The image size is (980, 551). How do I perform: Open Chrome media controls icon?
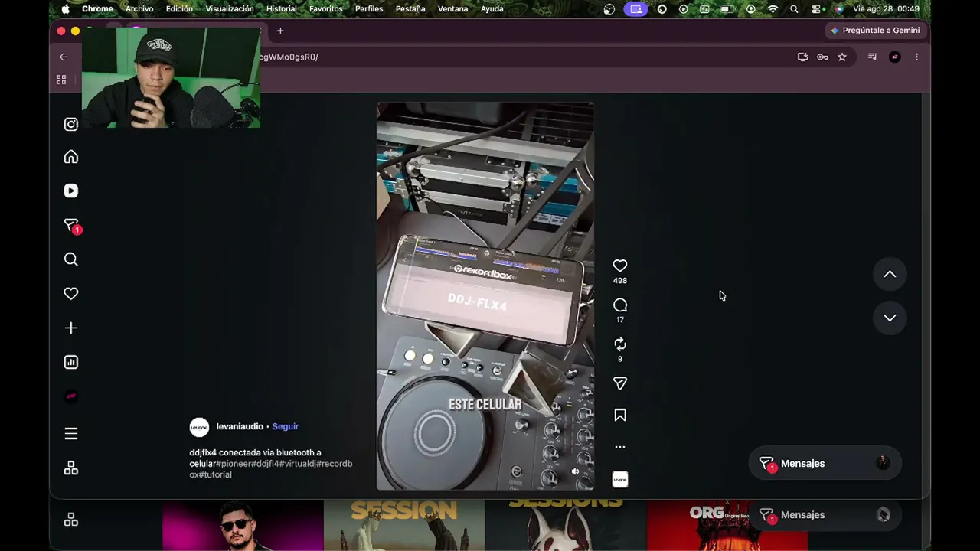872,57
